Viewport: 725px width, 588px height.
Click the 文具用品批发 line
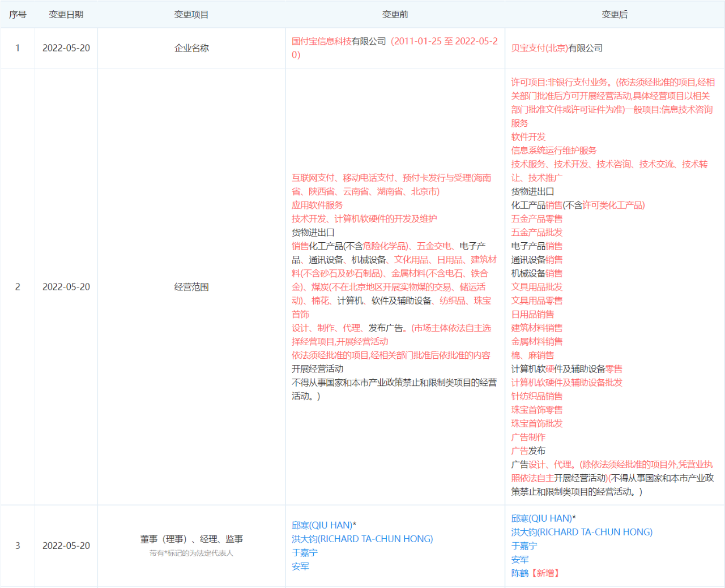click(x=536, y=287)
